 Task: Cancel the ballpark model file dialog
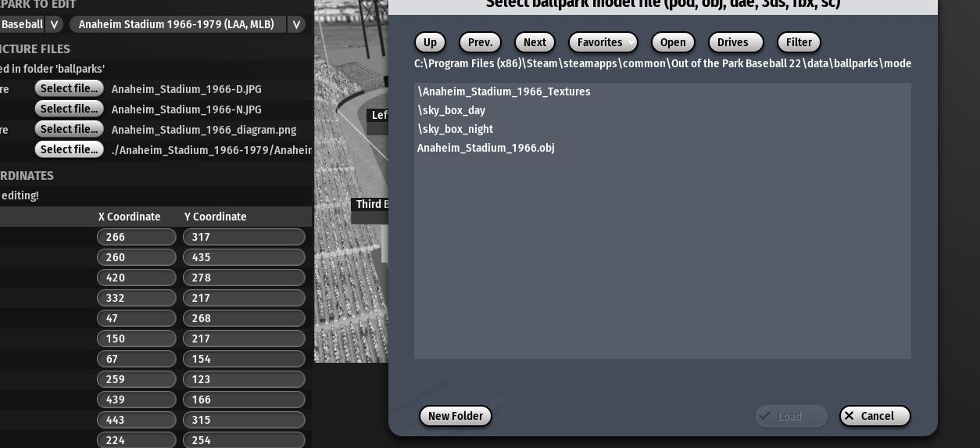click(874, 416)
